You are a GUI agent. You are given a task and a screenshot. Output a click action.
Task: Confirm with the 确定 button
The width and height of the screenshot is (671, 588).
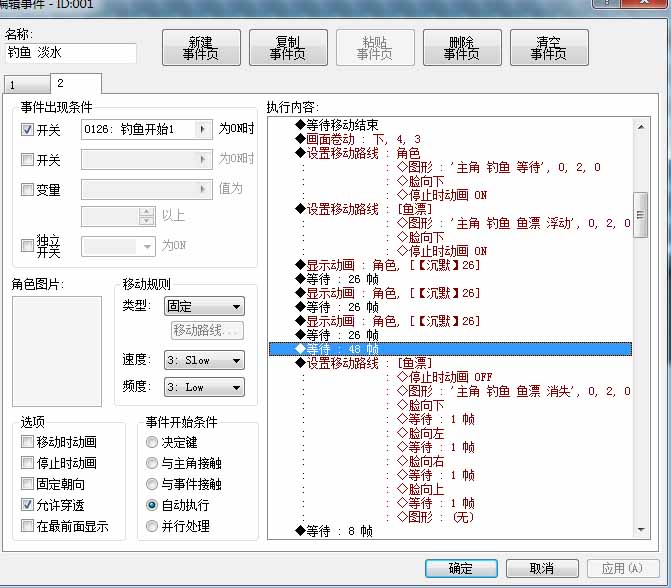461,568
